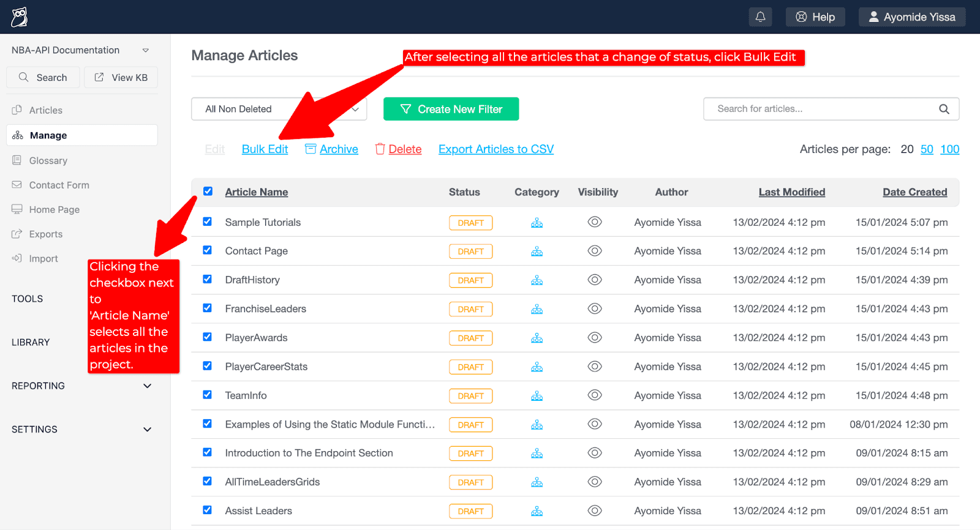Uncheck the PlayerCareerStats checkbox

[x=208, y=365]
